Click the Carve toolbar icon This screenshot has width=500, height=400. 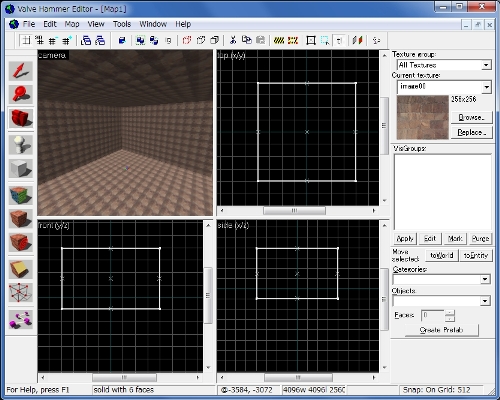click(122, 41)
